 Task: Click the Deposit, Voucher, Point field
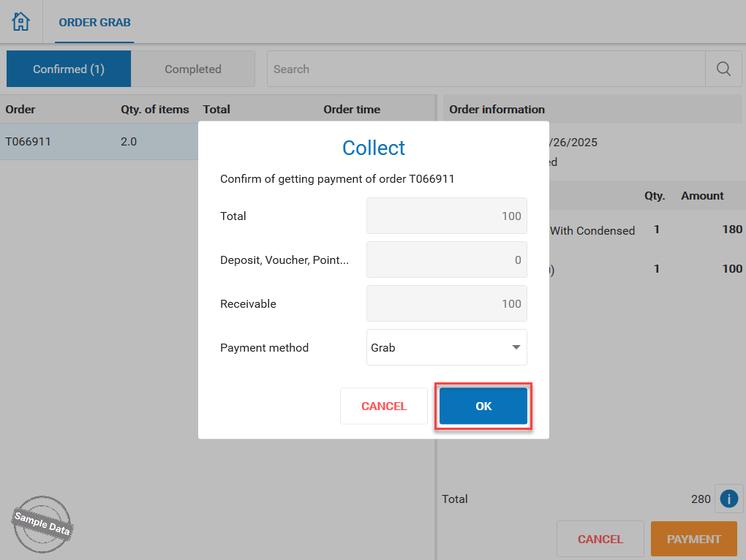pyautogui.click(x=446, y=260)
